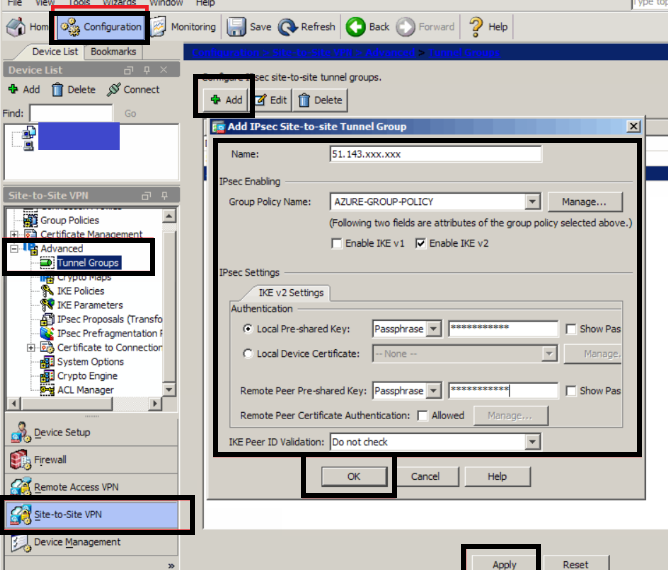
Task: Click the green Back arrow icon
Action: click(x=355, y=27)
